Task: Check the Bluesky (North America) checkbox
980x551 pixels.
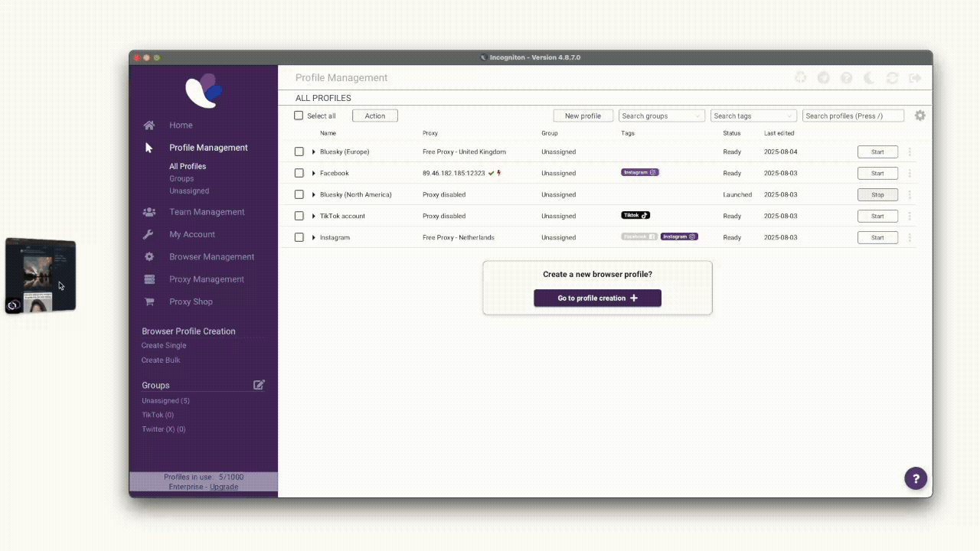Action: tap(299, 194)
